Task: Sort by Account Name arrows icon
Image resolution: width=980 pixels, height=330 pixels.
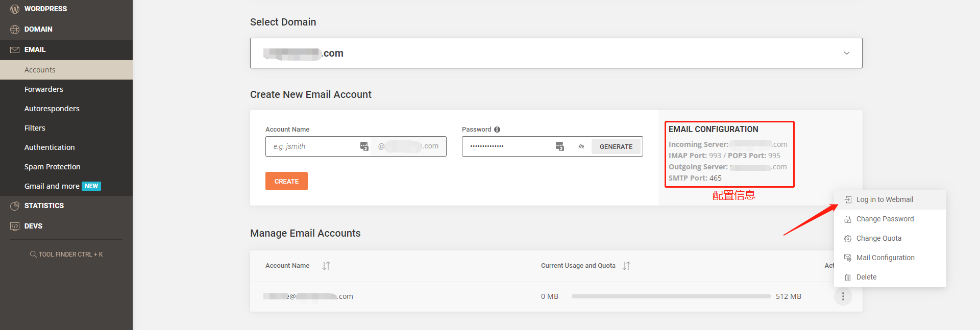Action: pyautogui.click(x=326, y=266)
